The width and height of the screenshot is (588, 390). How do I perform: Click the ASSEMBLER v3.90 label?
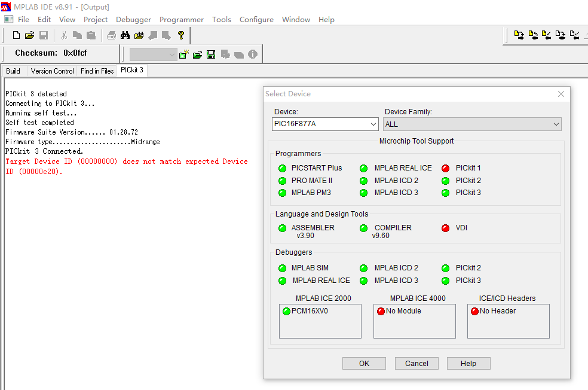point(313,231)
